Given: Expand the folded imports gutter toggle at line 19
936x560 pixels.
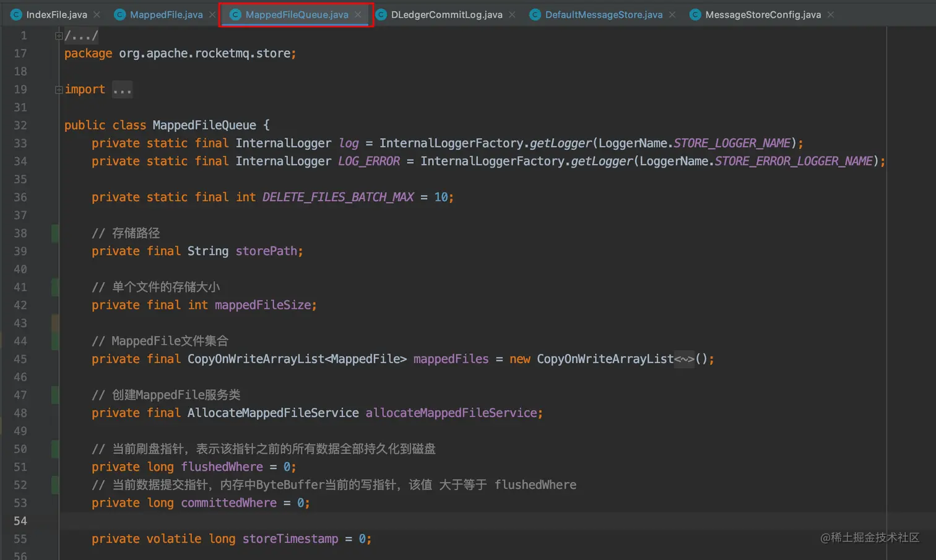Looking at the screenshot, I should 59,90.
